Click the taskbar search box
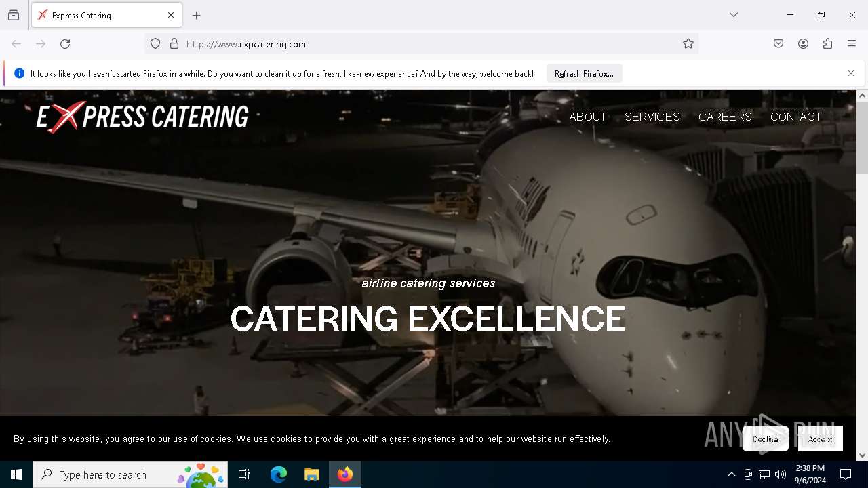The width and height of the screenshot is (868, 488). coord(130,474)
